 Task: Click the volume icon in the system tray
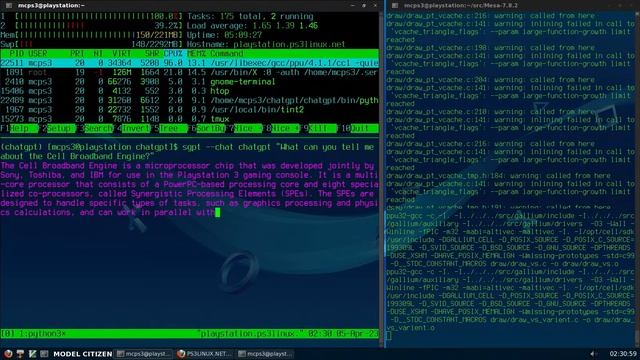tap(593, 354)
